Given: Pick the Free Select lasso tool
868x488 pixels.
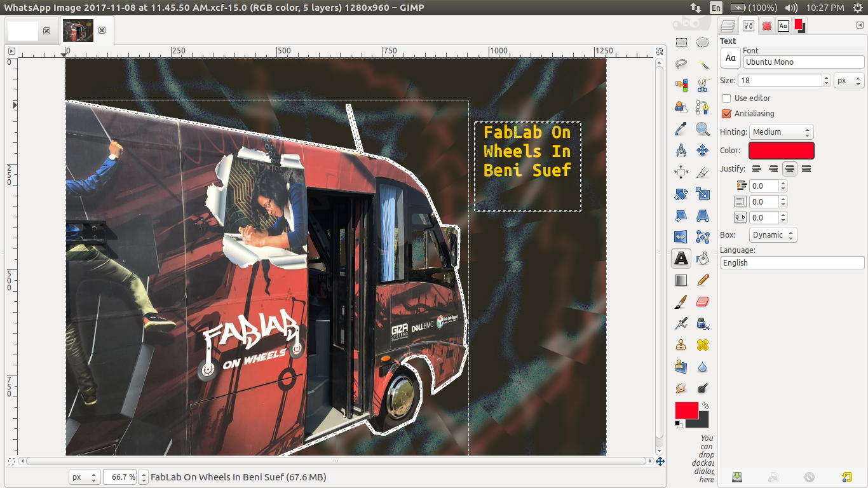Looking at the screenshot, I should coord(681,64).
